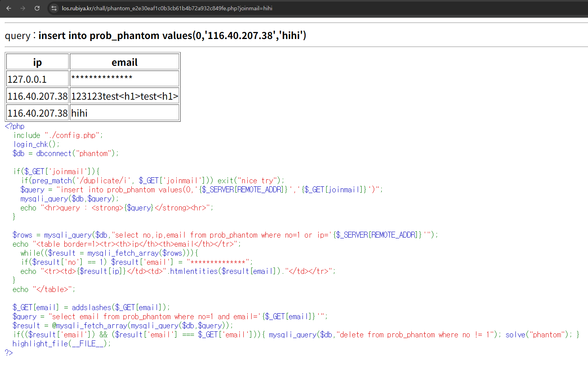
Task: Select the 123123test<h1>test<h1> email cell
Action: (x=124, y=96)
